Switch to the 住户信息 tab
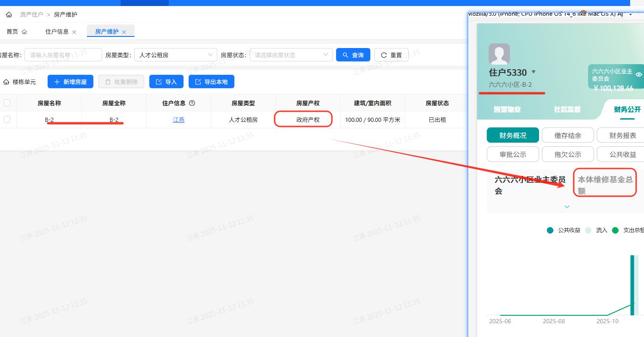This screenshot has height=337, width=644. pos(57,32)
